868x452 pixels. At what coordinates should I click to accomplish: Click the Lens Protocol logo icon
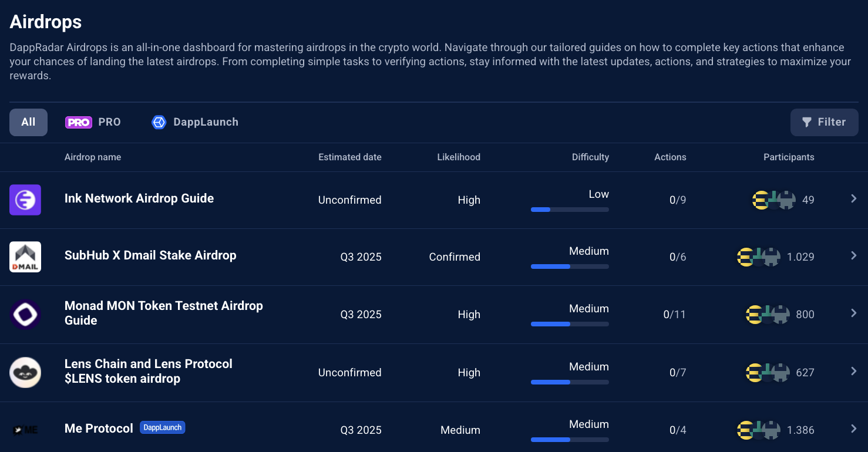pos(25,372)
